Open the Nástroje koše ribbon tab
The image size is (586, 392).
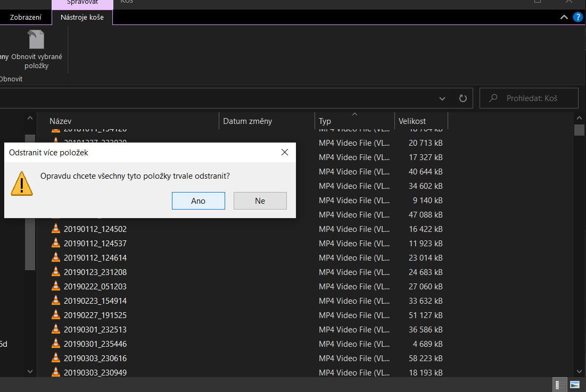click(x=82, y=17)
